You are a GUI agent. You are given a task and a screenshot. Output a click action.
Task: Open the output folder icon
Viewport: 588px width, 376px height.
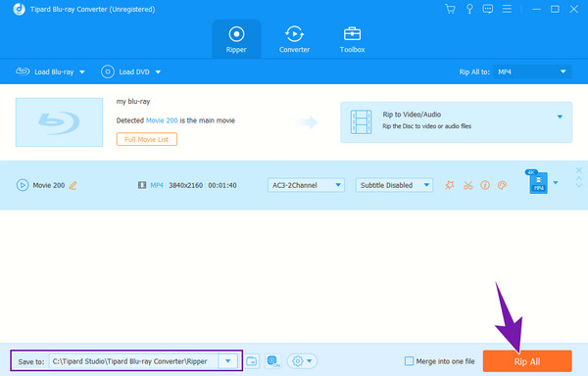click(252, 361)
